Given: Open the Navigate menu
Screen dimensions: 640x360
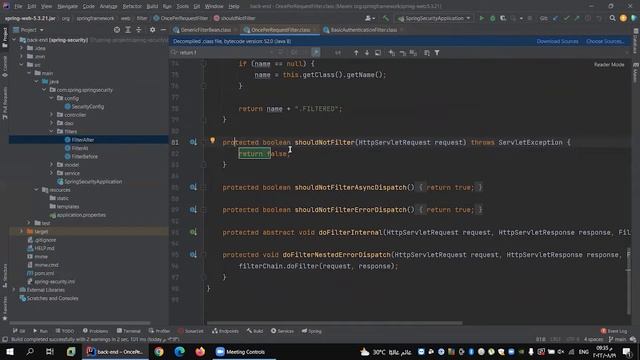Looking at the screenshot, I should 67,6.
